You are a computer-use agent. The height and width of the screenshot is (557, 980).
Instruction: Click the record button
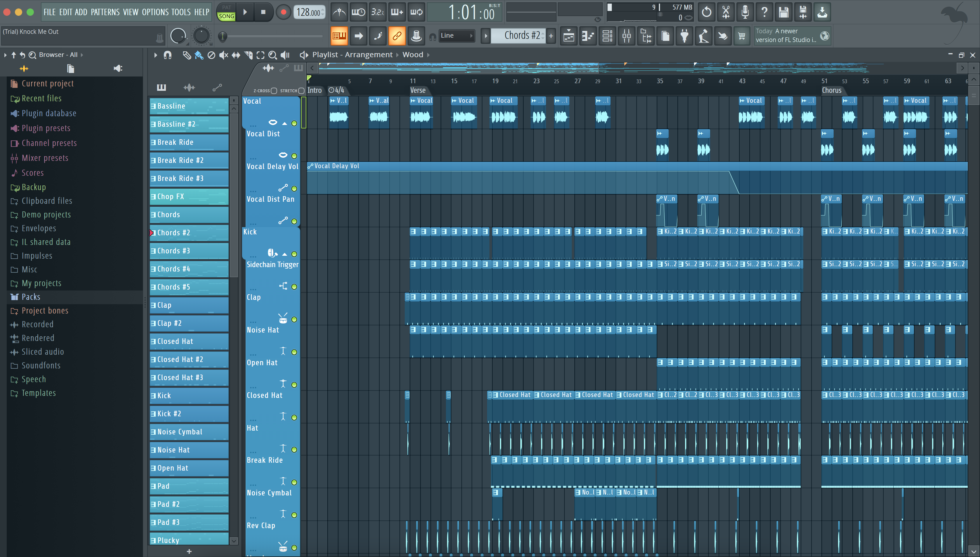pos(283,12)
